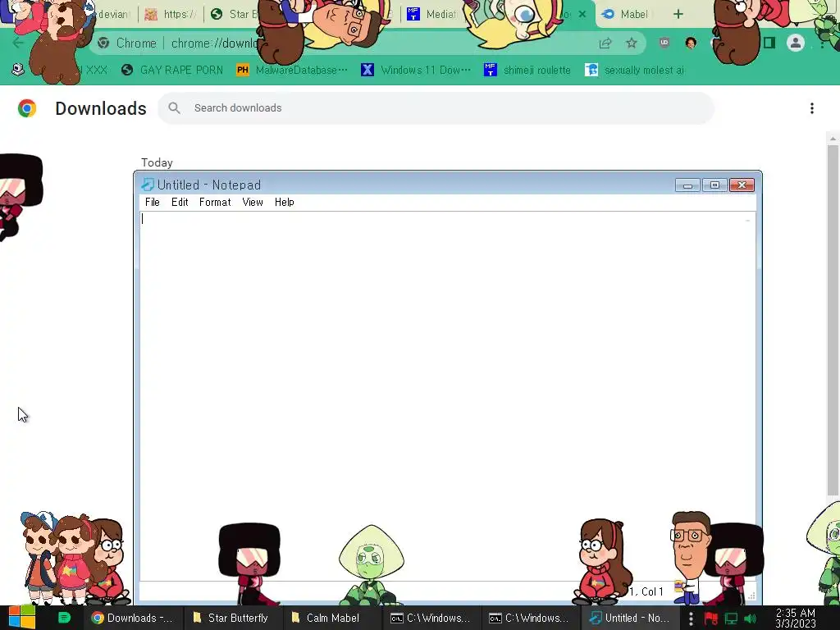The height and width of the screenshot is (630, 840).
Task: Close the Untitled - Notepad window
Action: (742, 185)
